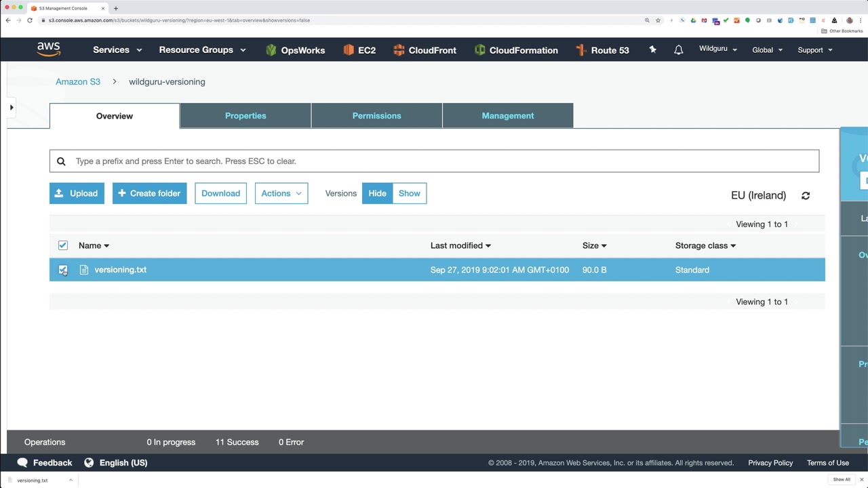Bookmark this page with the star icon
This screenshot has height=488, width=868.
[x=658, y=20]
